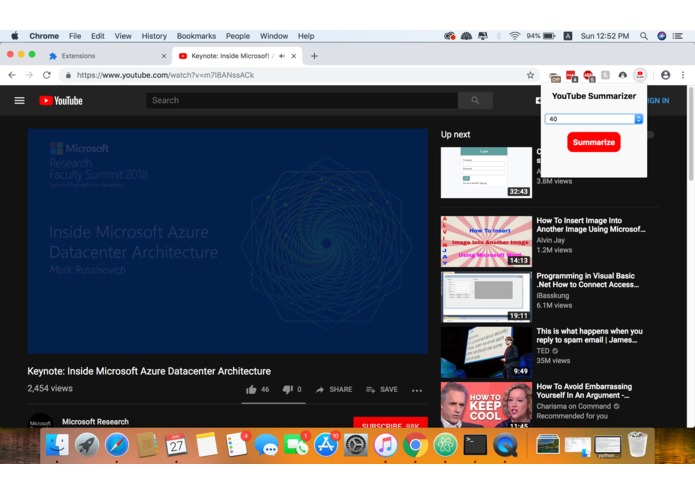This screenshot has height=494, width=695.
Task: Open the summary percentage dropdown showing 40
Action: click(593, 119)
